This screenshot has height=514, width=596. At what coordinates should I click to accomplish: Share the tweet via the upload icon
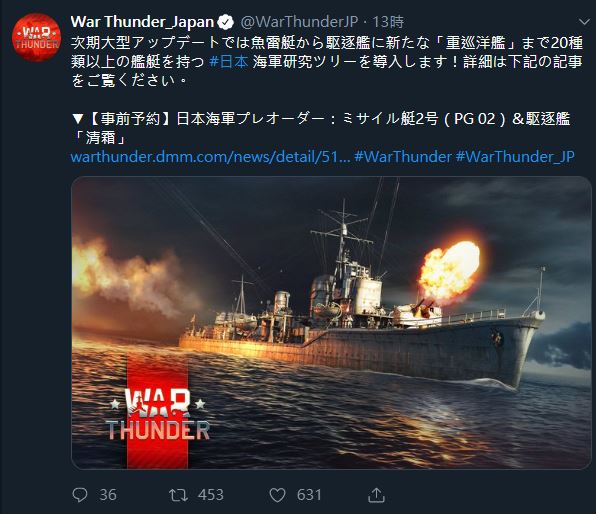[376, 495]
